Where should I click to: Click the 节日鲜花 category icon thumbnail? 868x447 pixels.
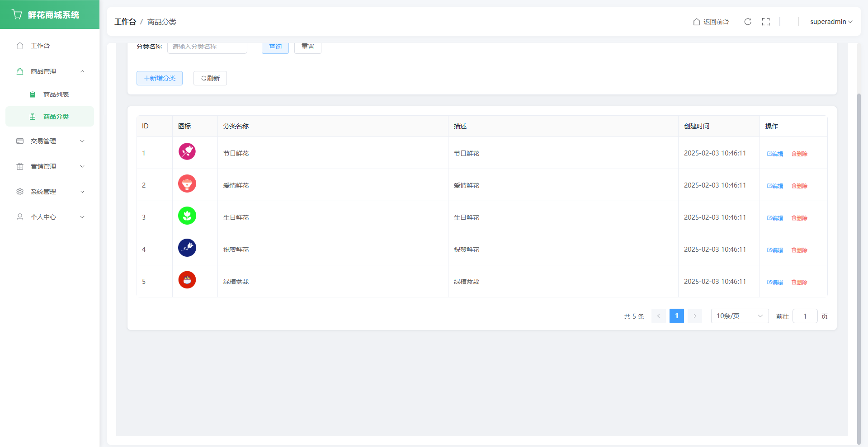[x=187, y=151]
